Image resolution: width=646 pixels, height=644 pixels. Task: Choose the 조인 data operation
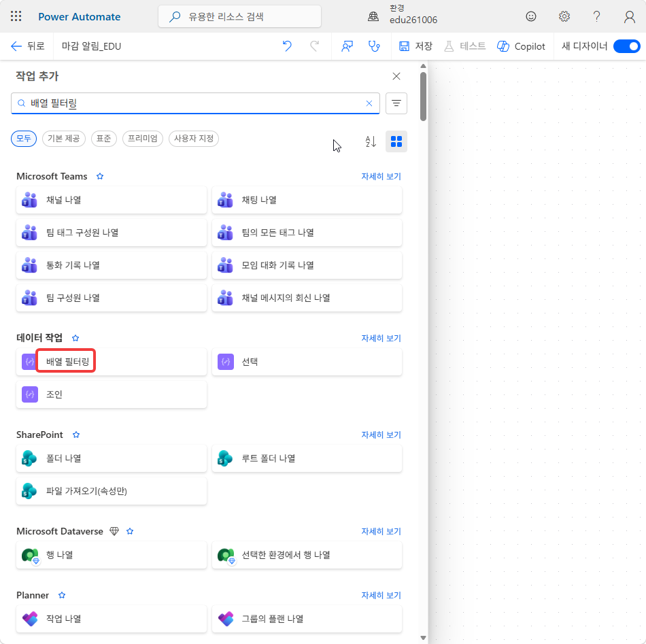(112, 394)
